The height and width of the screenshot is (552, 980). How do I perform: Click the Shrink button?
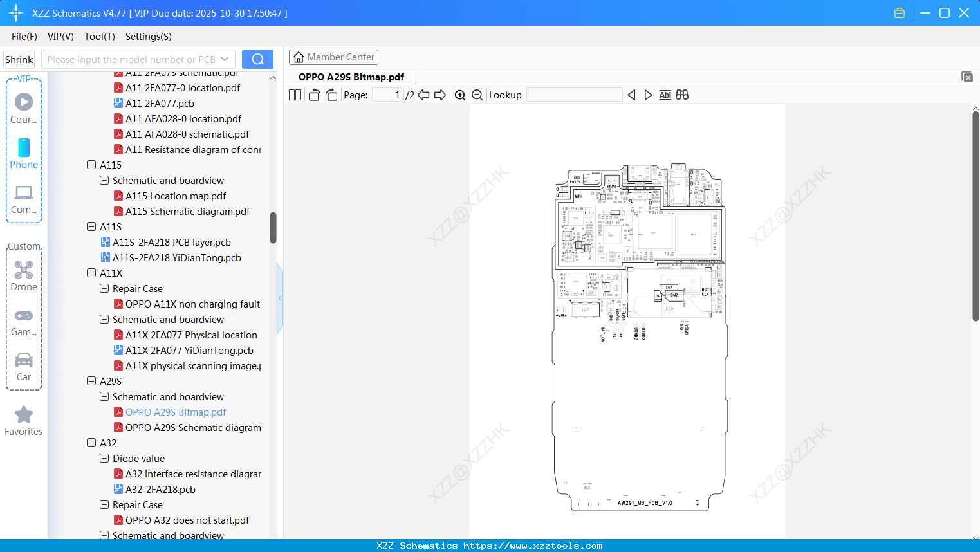click(x=19, y=59)
